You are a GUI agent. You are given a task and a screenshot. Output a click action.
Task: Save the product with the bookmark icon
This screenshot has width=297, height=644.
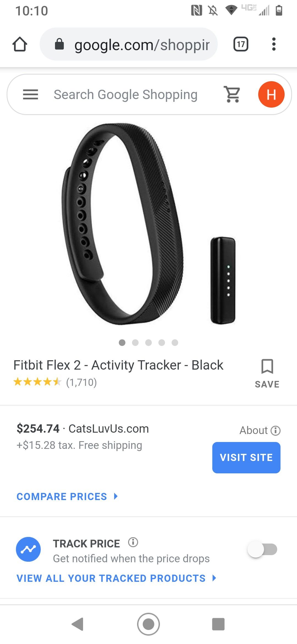[267, 373]
